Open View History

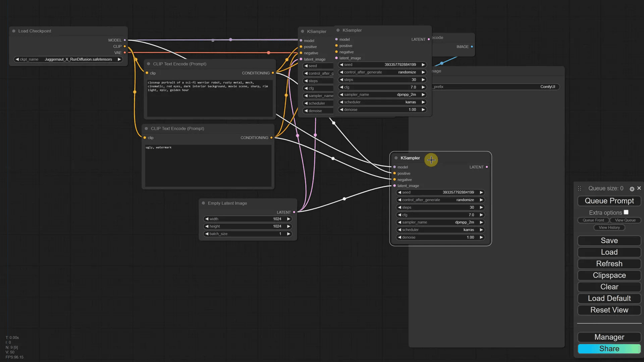point(609,227)
